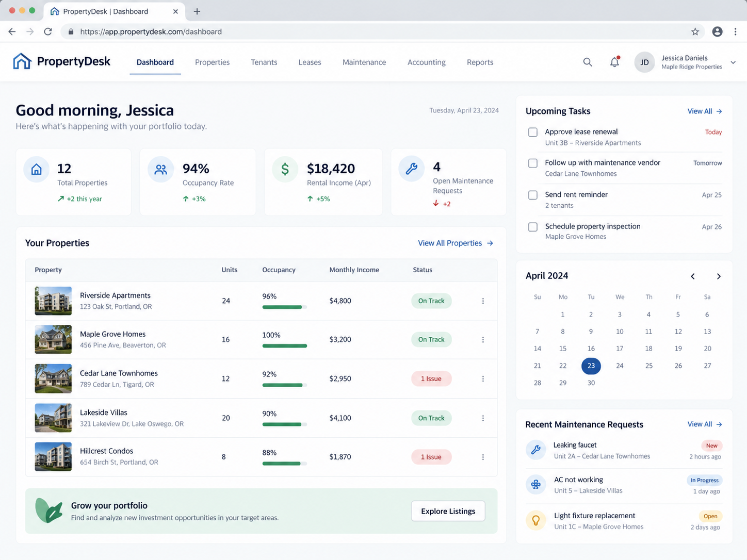Check the Send rent reminder task
The width and height of the screenshot is (747, 560).
(x=533, y=195)
